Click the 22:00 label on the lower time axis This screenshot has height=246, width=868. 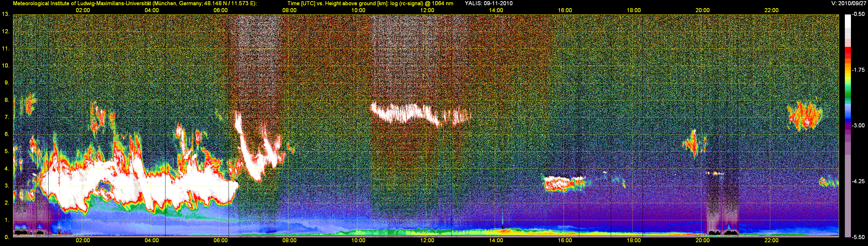pyautogui.click(x=771, y=241)
